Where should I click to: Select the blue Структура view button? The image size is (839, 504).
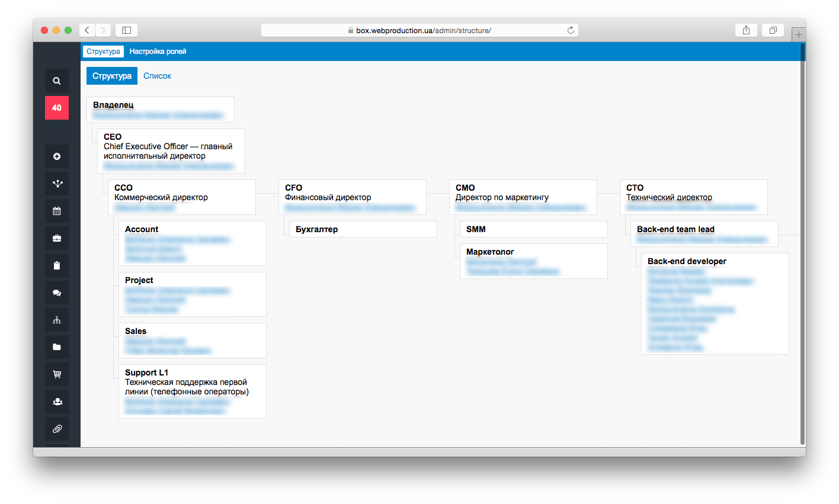(112, 76)
